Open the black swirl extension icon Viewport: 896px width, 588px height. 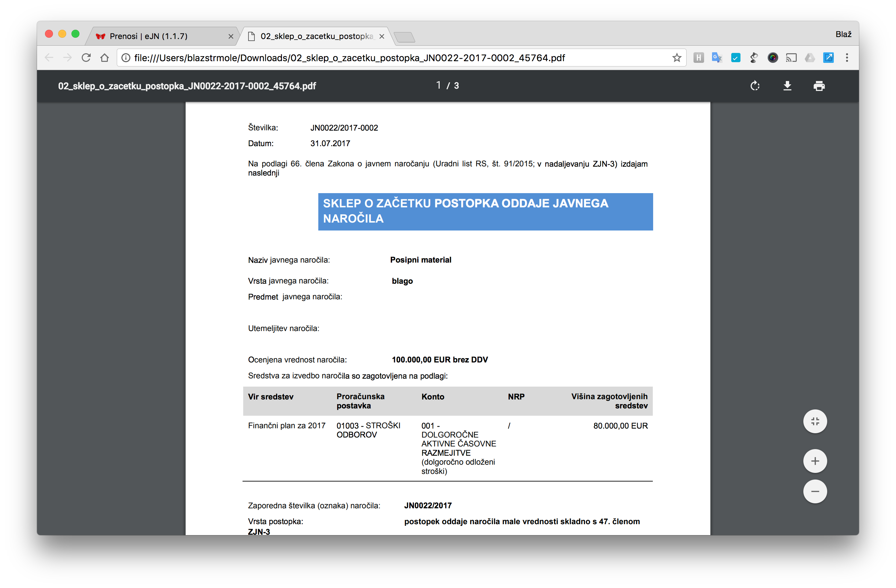click(754, 58)
